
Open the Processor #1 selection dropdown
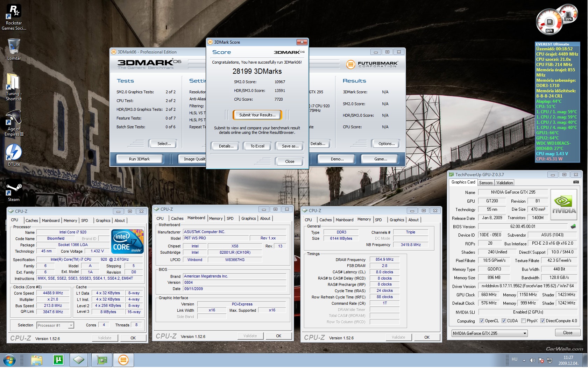tap(55, 325)
